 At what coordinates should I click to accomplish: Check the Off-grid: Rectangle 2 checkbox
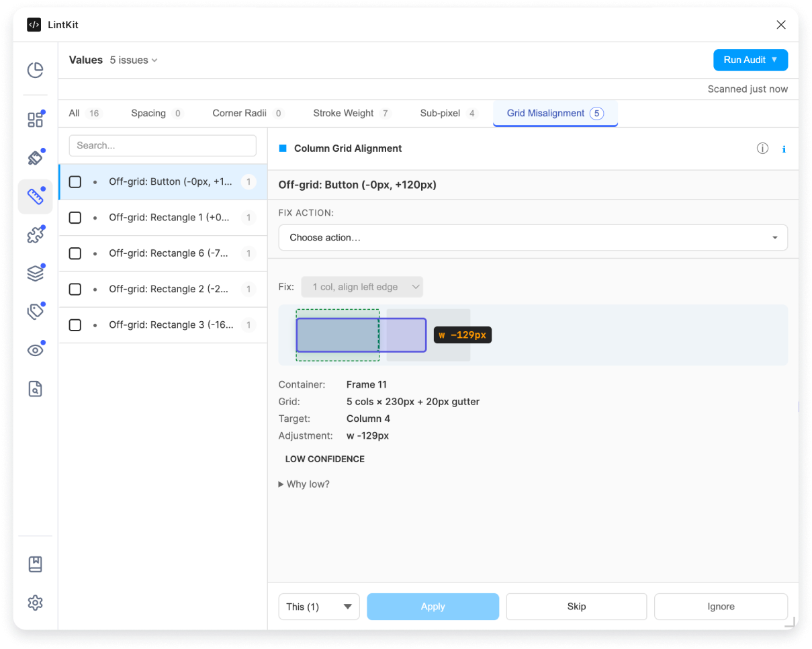coord(75,289)
